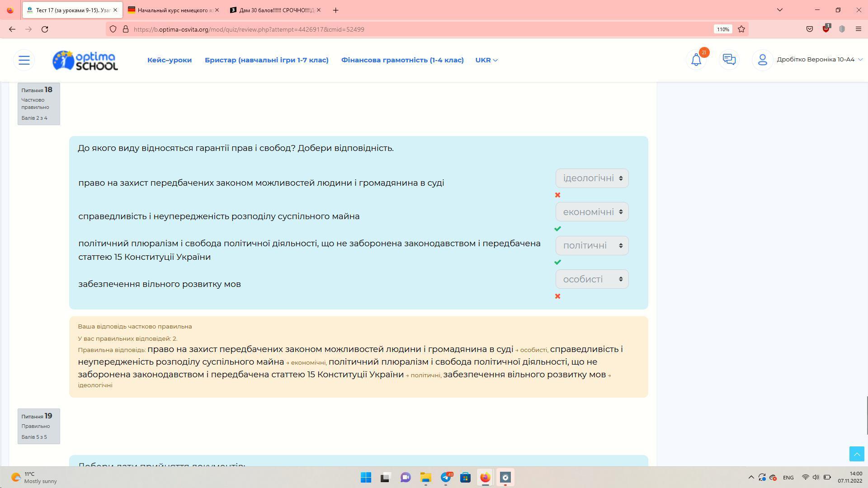The image size is (868, 488).
Task: Open Фінансова грамотність (1-4 клас) link
Action: coord(402,60)
